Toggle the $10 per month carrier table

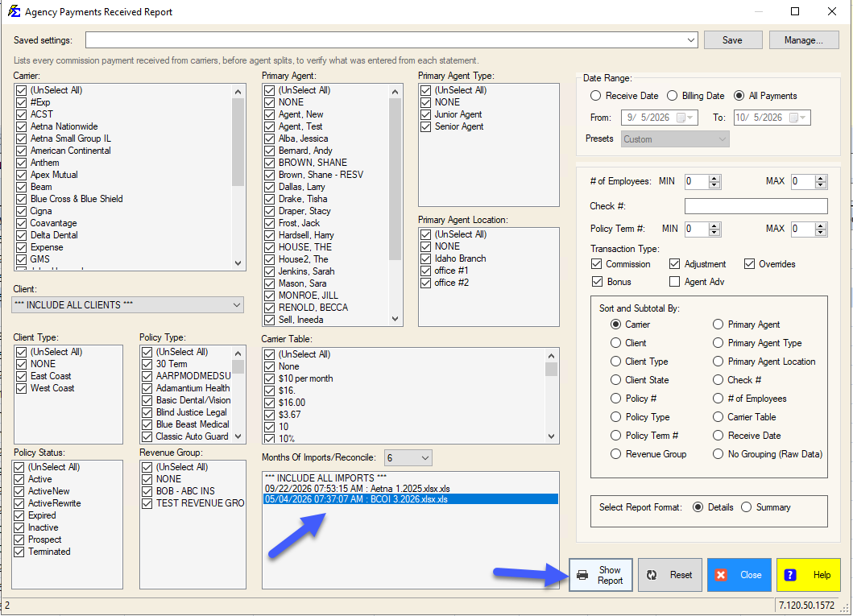[269, 379]
